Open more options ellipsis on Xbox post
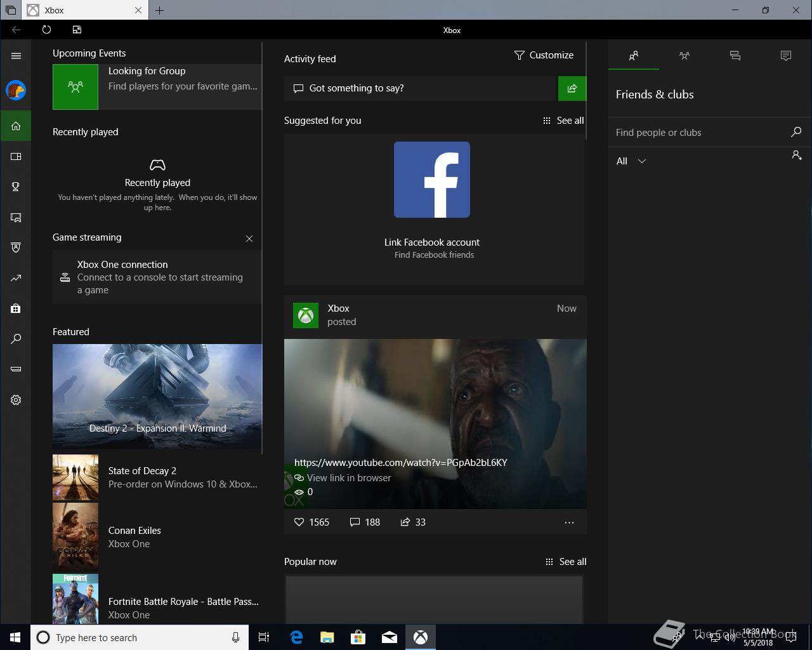Viewport: 812px width, 650px height. (569, 522)
